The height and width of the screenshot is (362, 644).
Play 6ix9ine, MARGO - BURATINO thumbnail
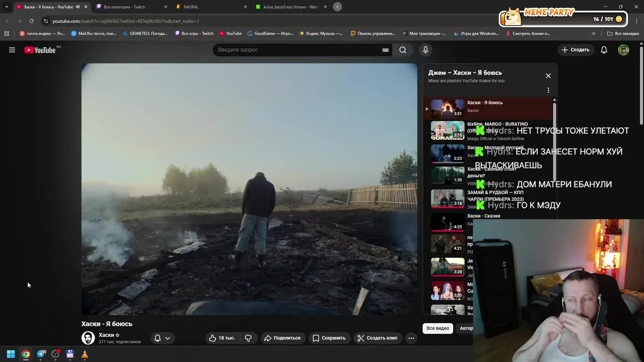click(447, 130)
